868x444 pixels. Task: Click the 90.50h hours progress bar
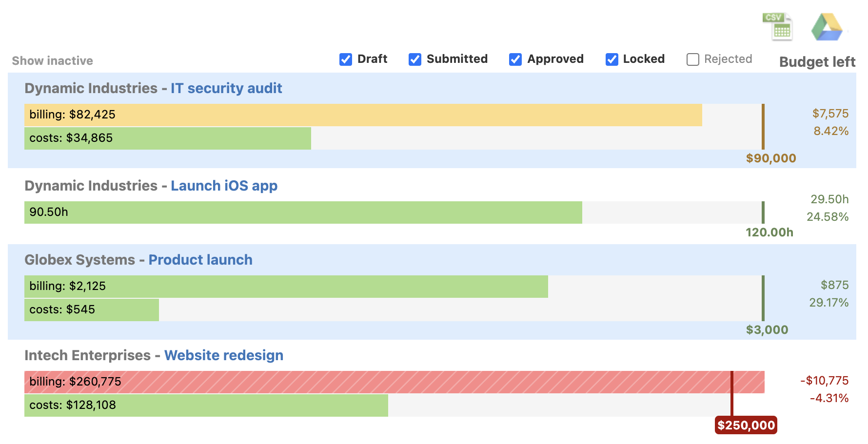[x=303, y=212]
